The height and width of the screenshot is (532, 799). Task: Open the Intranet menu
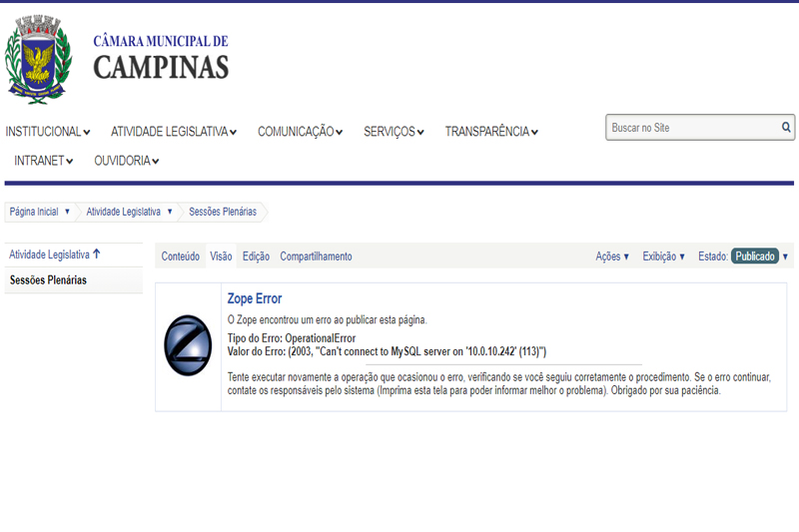coord(44,161)
